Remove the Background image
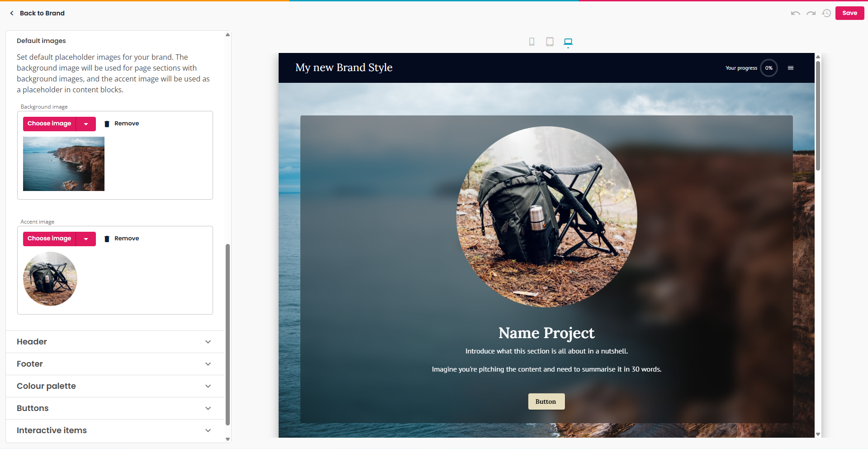This screenshot has height=449, width=868. pos(127,124)
